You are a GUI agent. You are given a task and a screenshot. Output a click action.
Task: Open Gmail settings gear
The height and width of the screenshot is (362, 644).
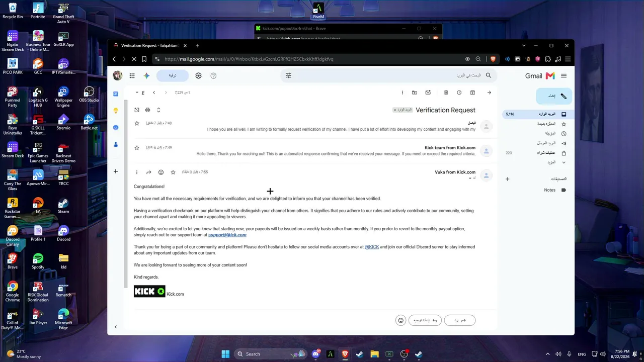pos(198,75)
